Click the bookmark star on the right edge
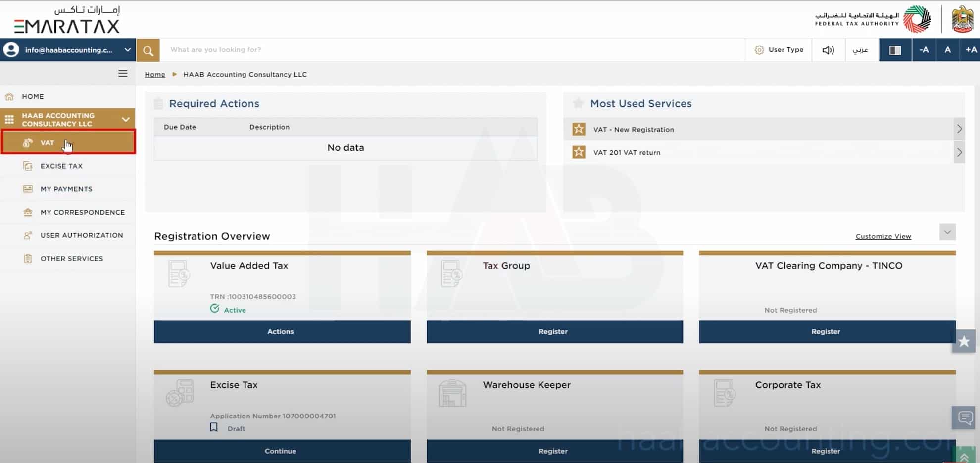 (963, 341)
